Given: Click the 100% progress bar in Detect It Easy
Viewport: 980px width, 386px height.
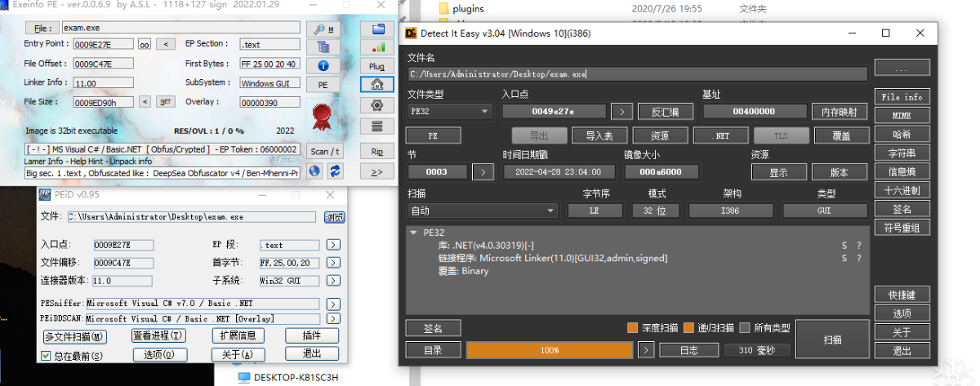Looking at the screenshot, I should [x=550, y=350].
